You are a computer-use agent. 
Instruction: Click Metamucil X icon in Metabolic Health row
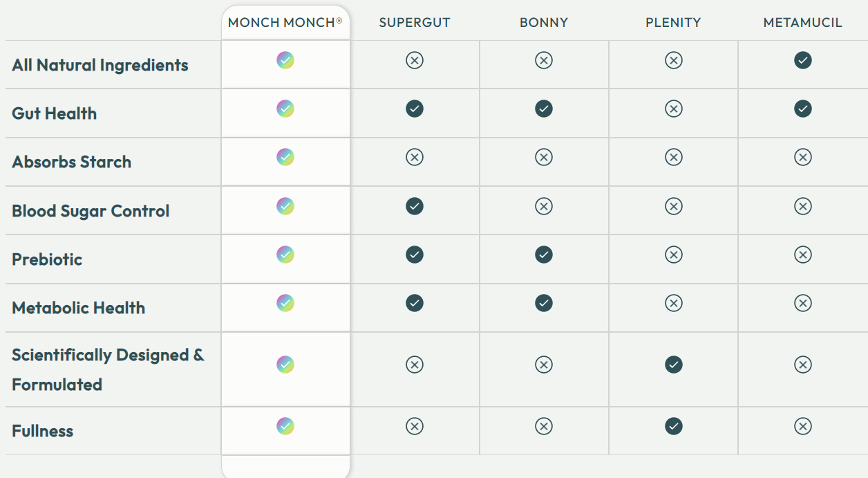(803, 303)
